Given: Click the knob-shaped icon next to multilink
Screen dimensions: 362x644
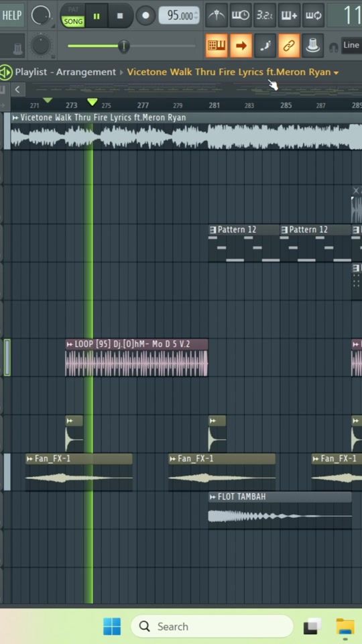Looking at the screenshot, I should [x=314, y=45].
